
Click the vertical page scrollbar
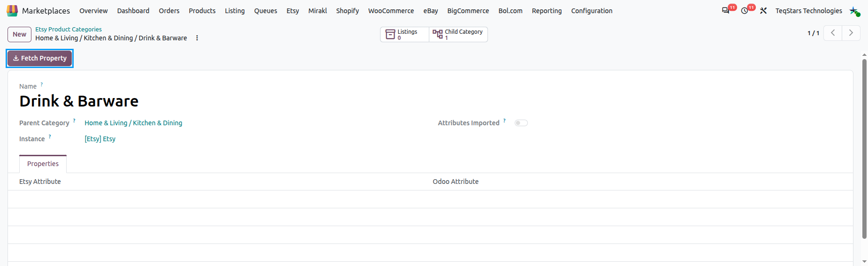[x=864, y=149]
